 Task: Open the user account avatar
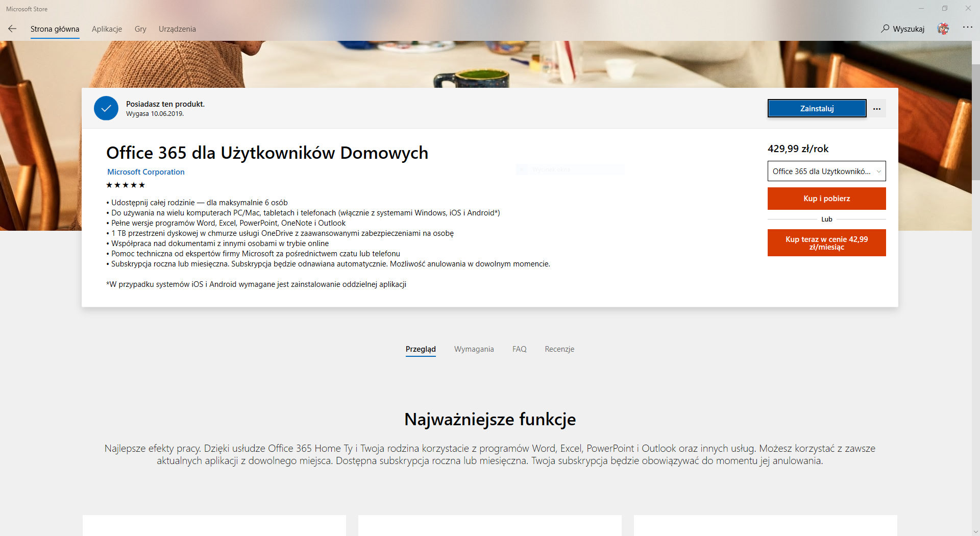point(943,29)
